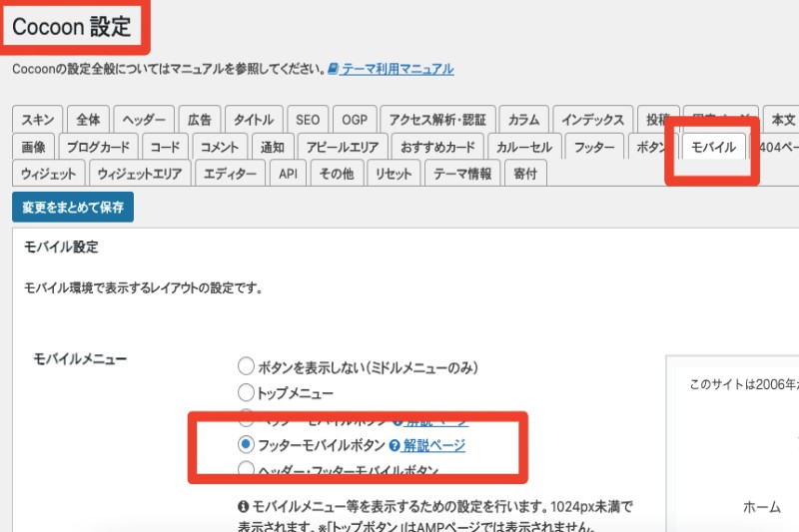
Task: Open the リセット tab
Action: tap(393, 174)
